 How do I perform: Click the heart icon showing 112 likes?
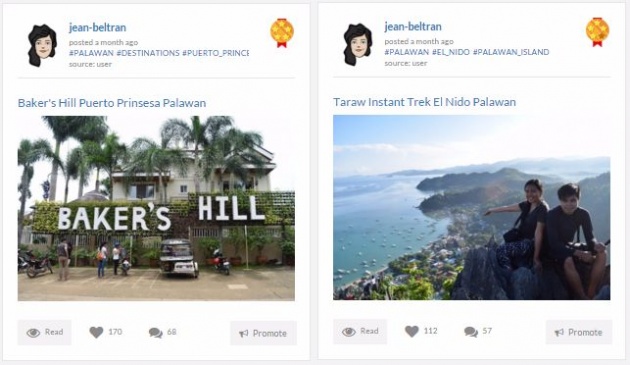(411, 332)
